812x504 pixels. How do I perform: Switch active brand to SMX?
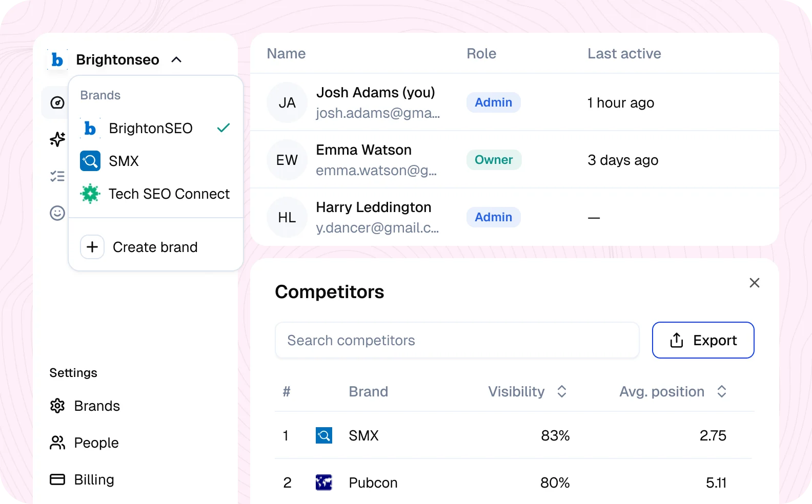click(123, 161)
